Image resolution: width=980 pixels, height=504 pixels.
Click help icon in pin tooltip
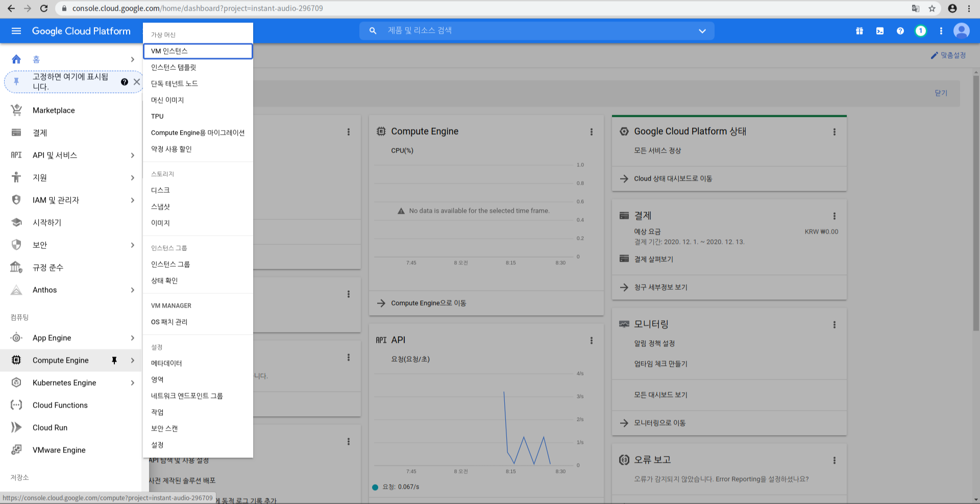[x=125, y=82]
